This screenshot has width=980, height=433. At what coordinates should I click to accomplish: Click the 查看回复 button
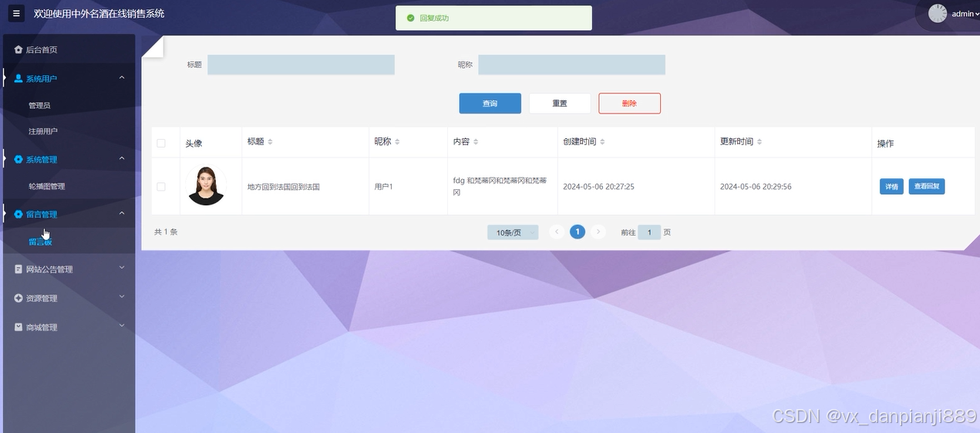927,187
